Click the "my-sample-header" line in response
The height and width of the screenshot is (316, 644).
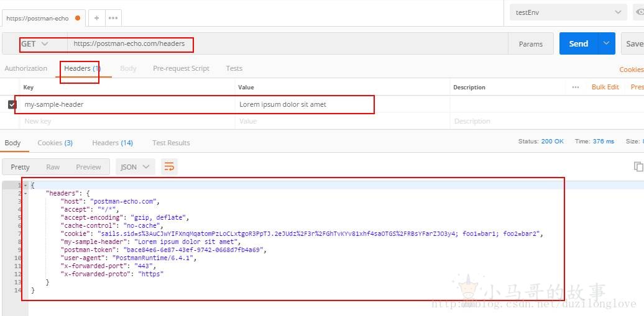[x=150, y=242]
